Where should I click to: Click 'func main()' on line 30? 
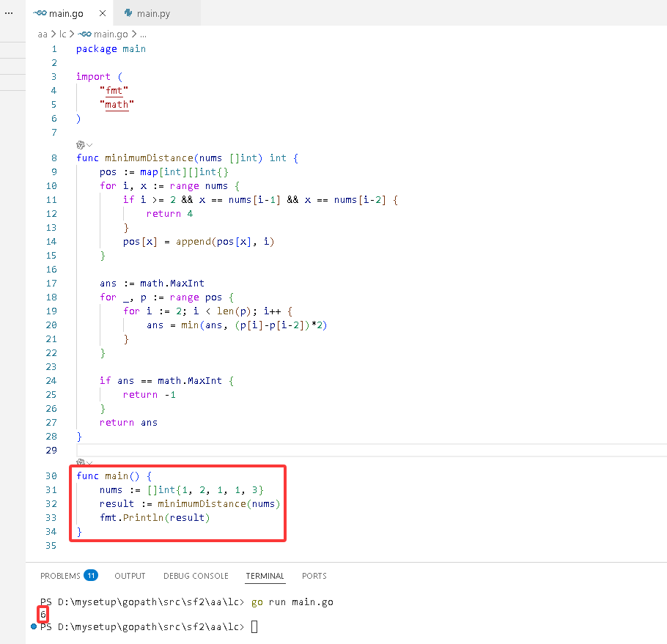click(108, 476)
